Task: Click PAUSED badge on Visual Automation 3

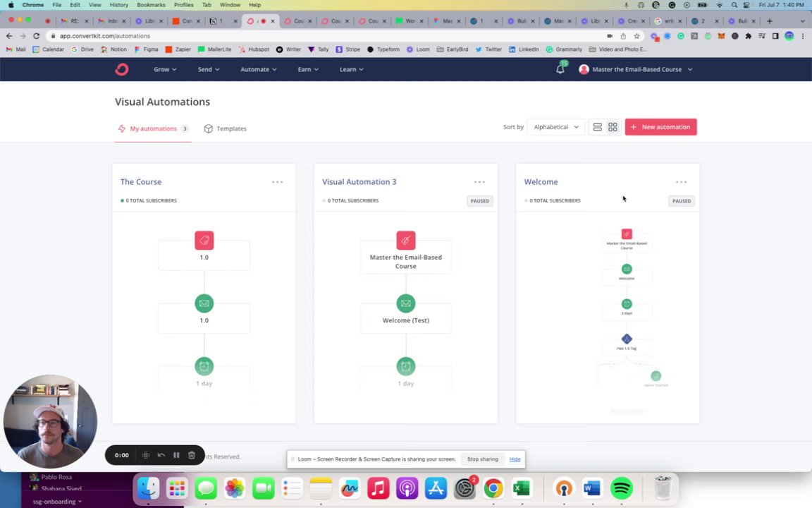Action: click(x=479, y=201)
